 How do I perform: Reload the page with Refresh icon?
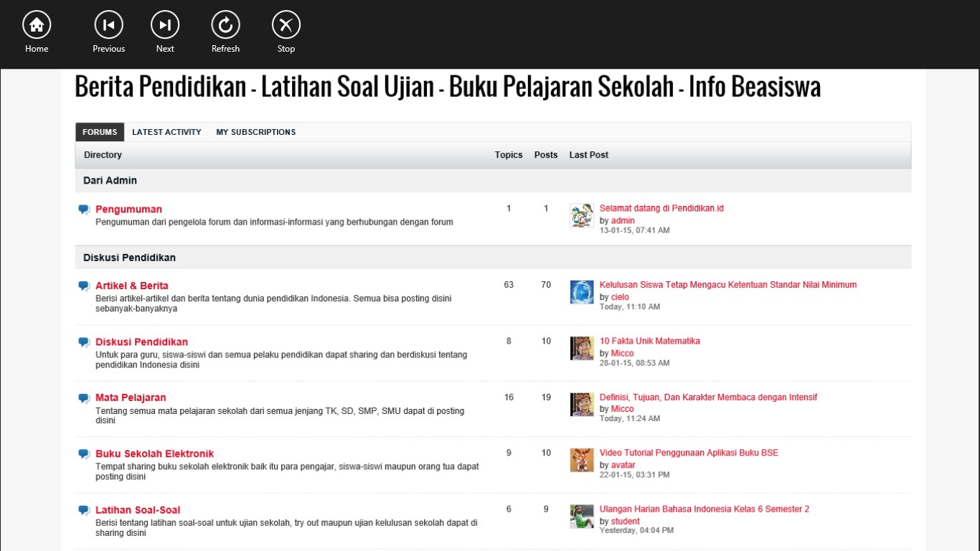click(225, 26)
